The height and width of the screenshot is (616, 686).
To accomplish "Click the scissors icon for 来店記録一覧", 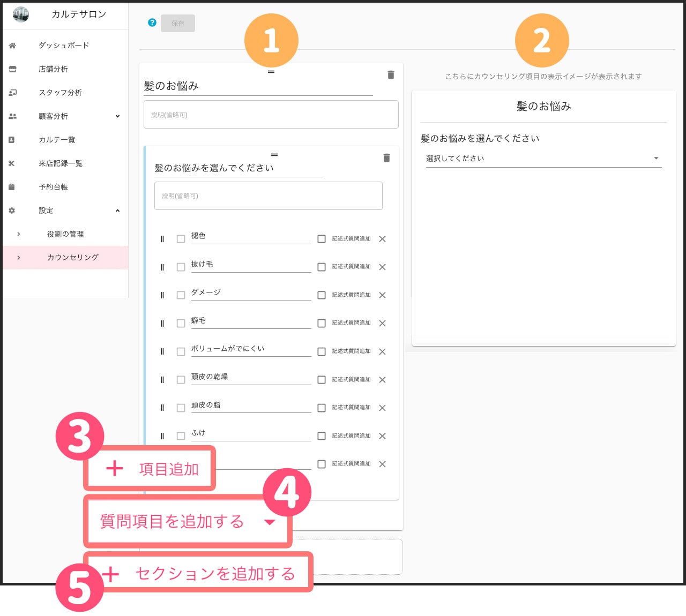I will click(x=12, y=163).
